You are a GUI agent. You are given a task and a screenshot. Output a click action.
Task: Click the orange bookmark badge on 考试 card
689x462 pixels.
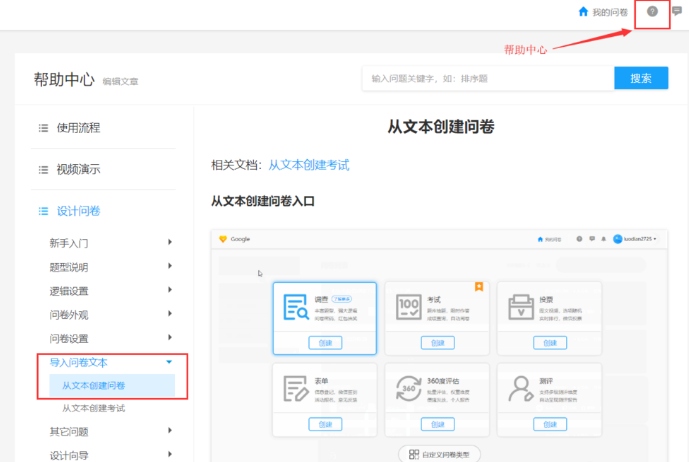click(x=479, y=287)
